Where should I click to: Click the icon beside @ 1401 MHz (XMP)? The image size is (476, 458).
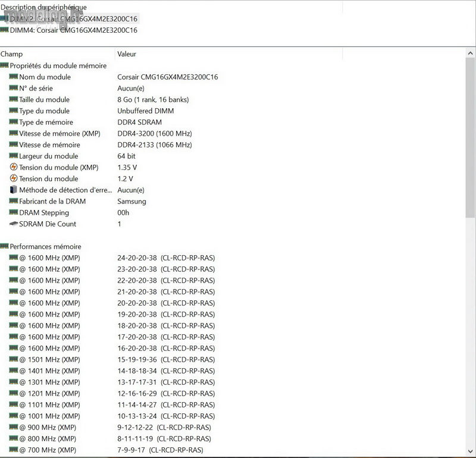(x=13, y=371)
